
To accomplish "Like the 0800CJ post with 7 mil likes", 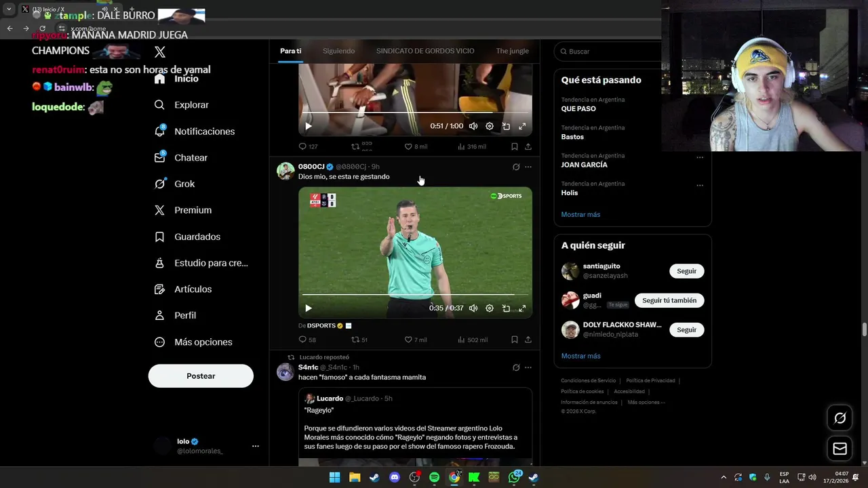I will [415, 340].
